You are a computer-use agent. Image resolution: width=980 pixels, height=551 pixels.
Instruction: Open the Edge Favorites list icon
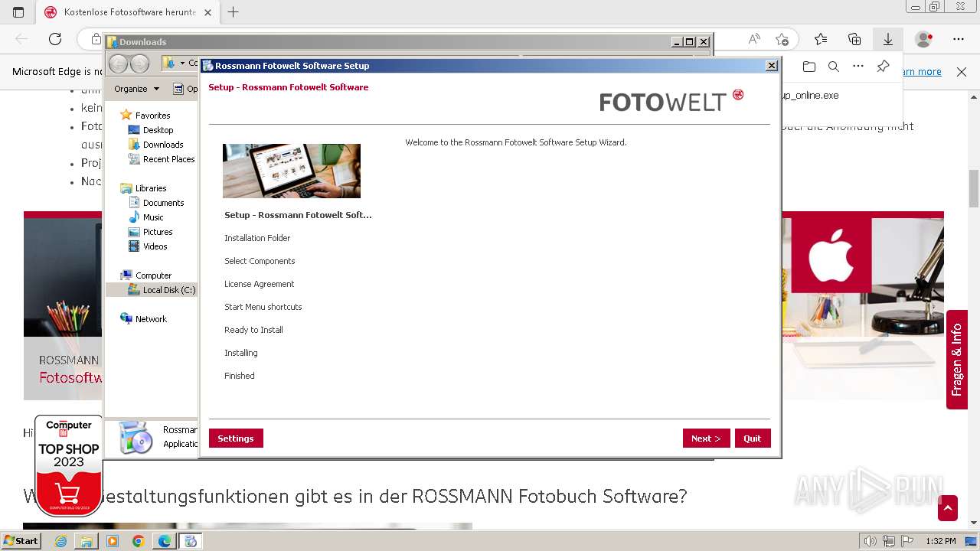[821, 39]
